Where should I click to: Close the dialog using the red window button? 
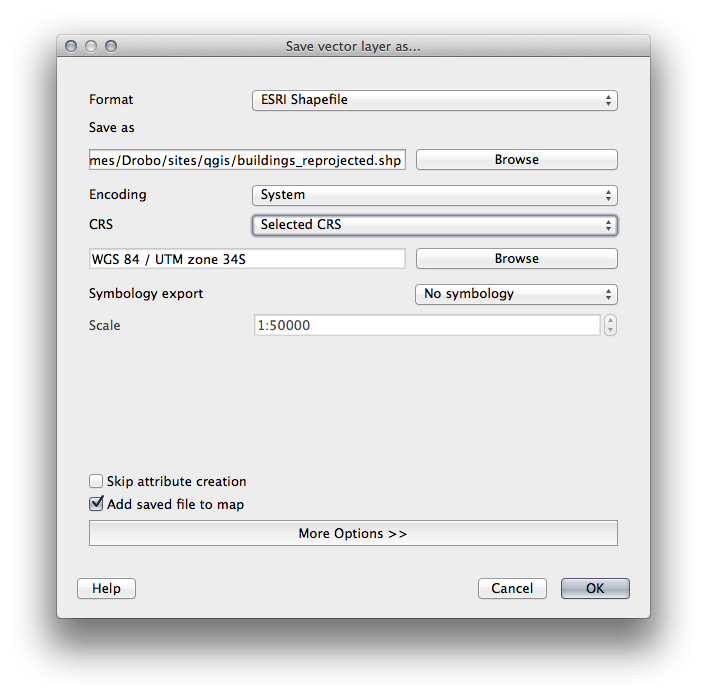pyautogui.click(x=71, y=46)
